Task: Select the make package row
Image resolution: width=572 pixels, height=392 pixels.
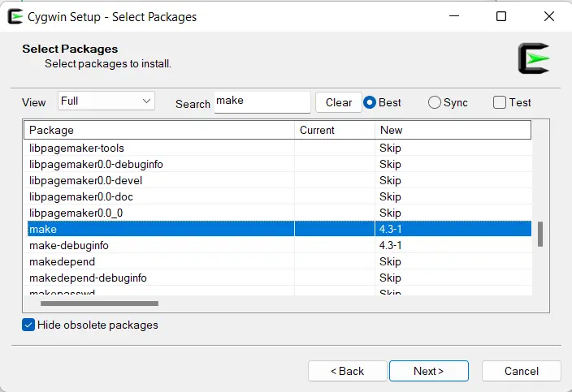Action: tap(279, 229)
